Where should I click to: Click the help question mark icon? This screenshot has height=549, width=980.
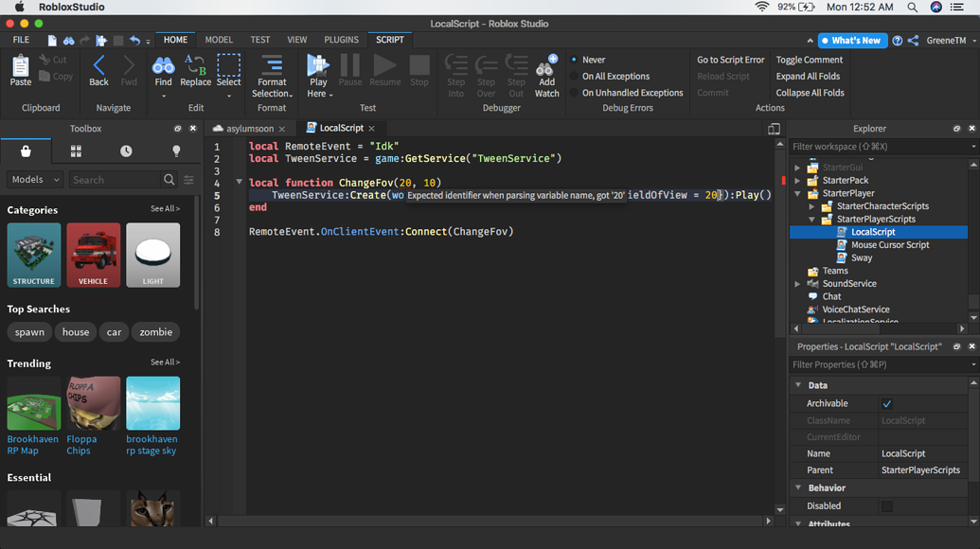(897, 41)
